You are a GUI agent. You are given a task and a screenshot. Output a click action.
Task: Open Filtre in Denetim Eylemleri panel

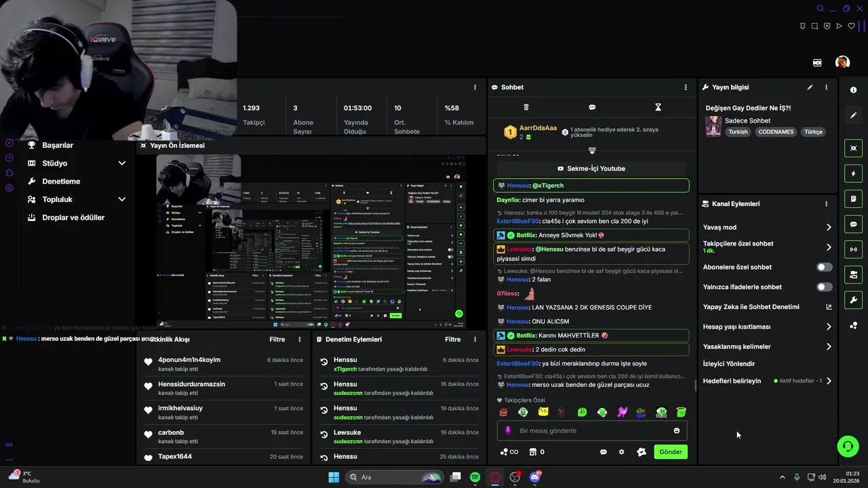(453, 340)
